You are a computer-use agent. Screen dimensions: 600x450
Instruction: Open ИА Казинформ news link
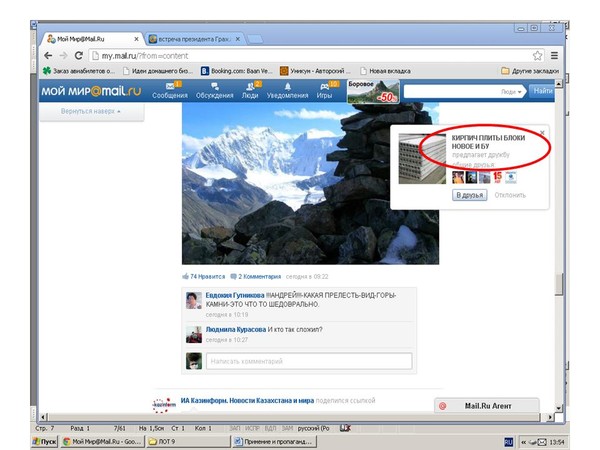(x=247, y=401)
